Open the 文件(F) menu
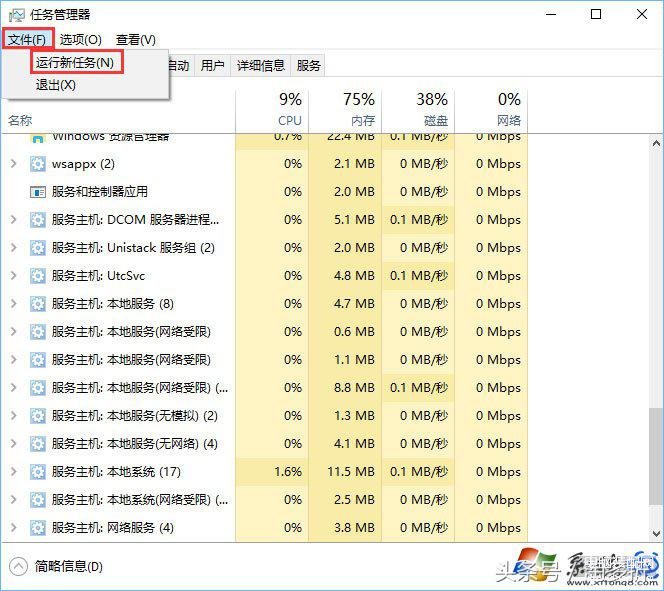The height and width of the screenshot is (591, 664). (x=28, y=39)
